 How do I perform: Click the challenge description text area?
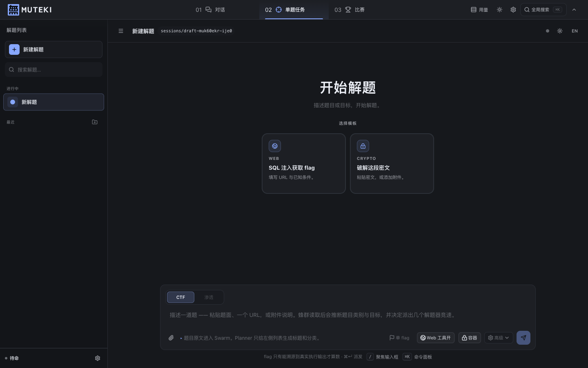(x=348, y=315)
